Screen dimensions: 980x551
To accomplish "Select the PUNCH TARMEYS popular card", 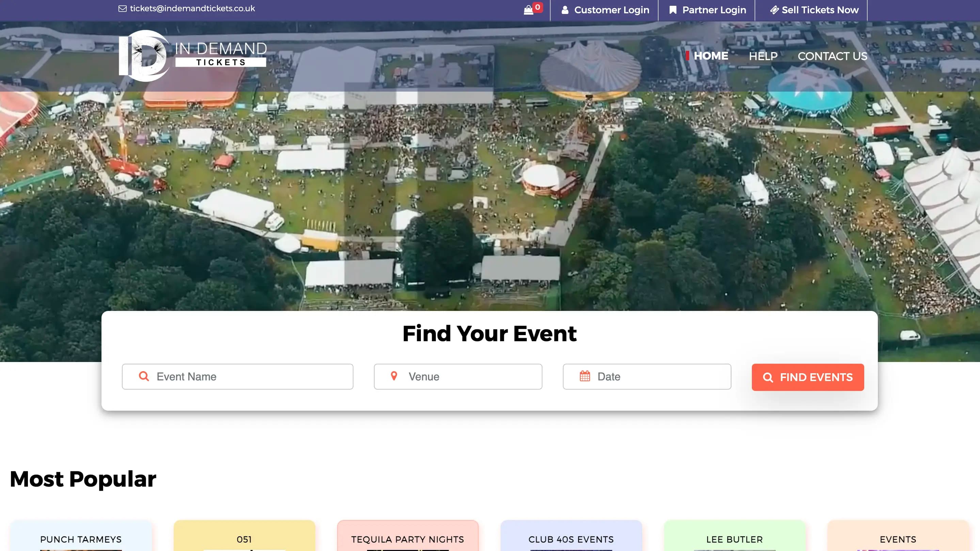I will click(81, 539).
